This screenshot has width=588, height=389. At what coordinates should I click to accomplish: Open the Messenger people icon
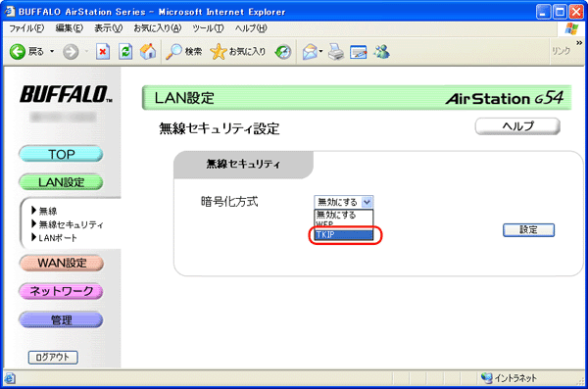tap(381, 52)
